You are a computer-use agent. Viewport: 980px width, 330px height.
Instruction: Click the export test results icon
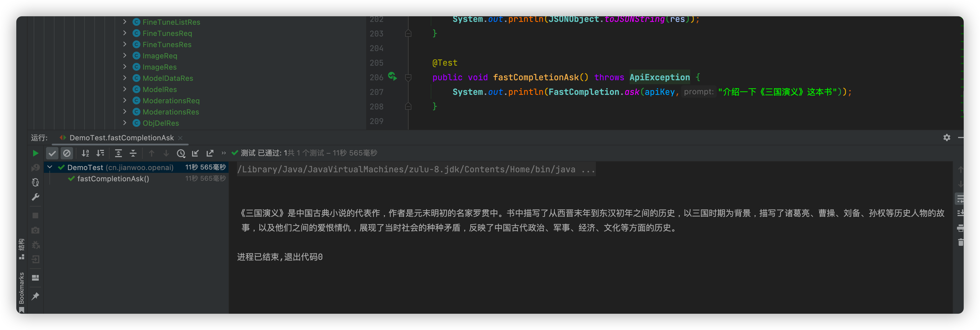(x=210, y=153)
